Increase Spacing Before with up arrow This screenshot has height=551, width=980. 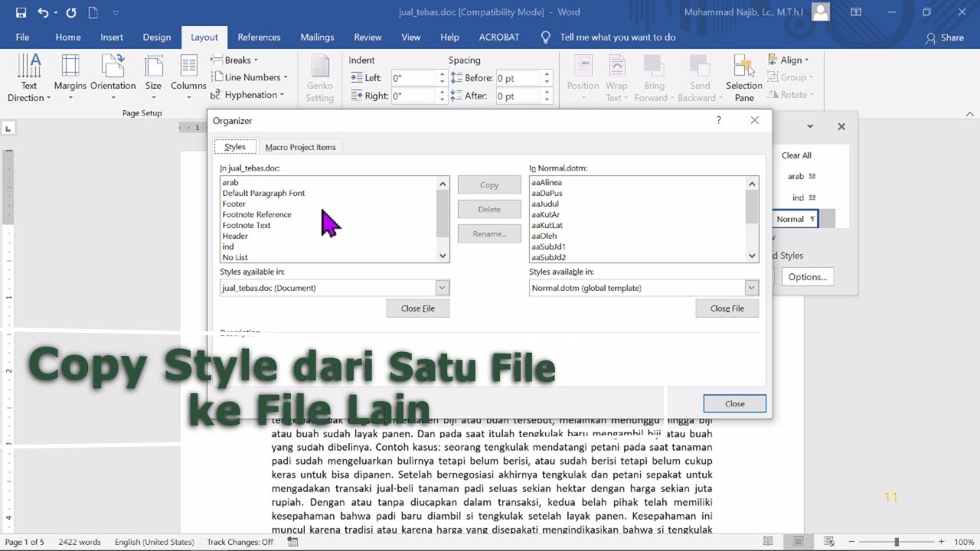(x=547, y=75)
